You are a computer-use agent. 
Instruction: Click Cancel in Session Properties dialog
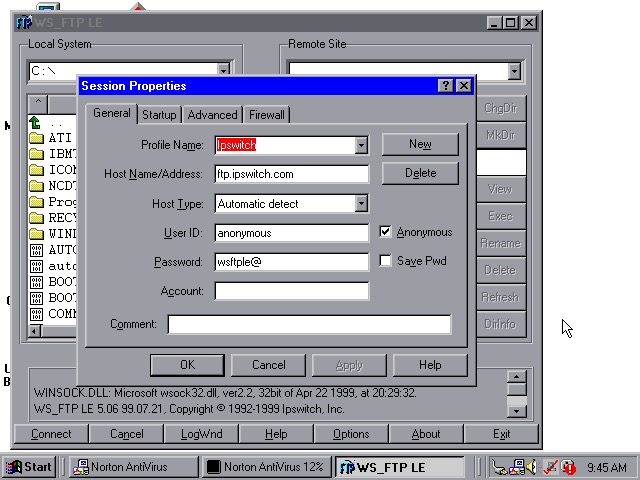tap(268, 365)
